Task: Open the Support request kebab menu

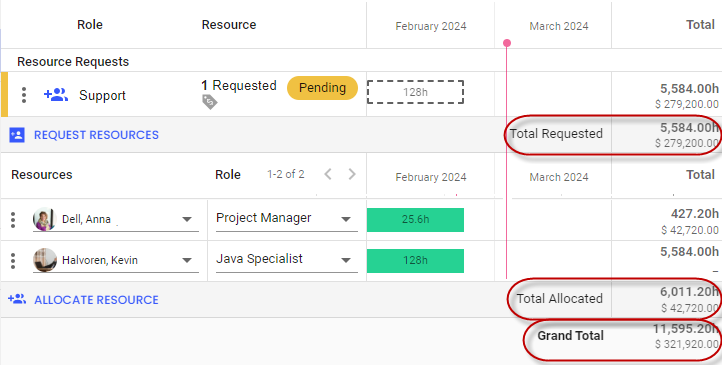Action: tap(24, 95)
